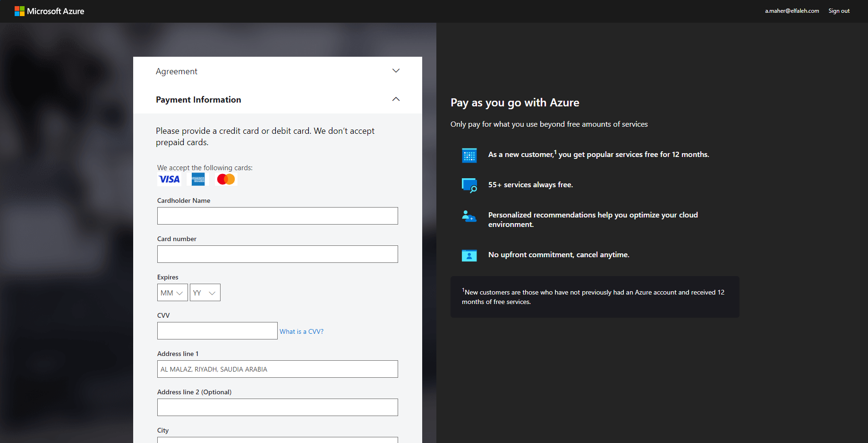Click the Visa card icon
Image resolution: width=868 pixels, height=443 pixels.
click(x=169, y=179)
